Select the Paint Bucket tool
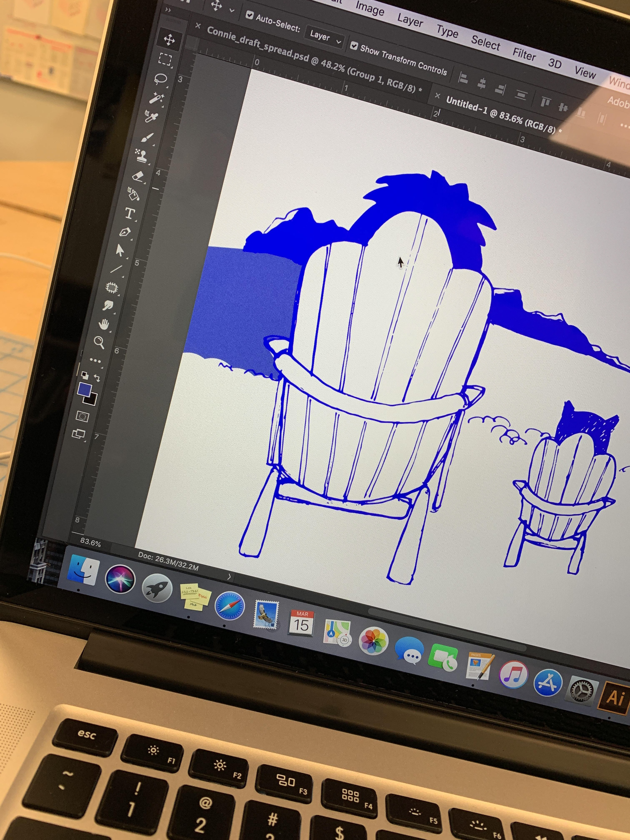 (x=133, y=194)
